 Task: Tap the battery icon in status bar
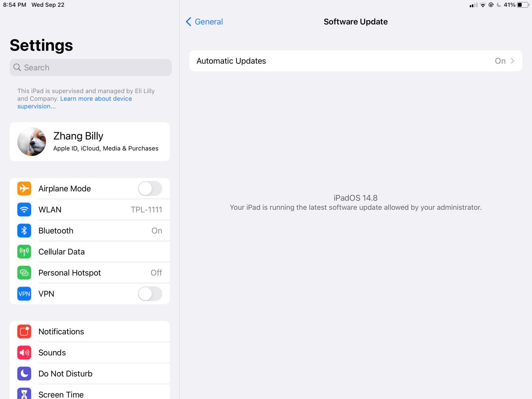point(523,5)
